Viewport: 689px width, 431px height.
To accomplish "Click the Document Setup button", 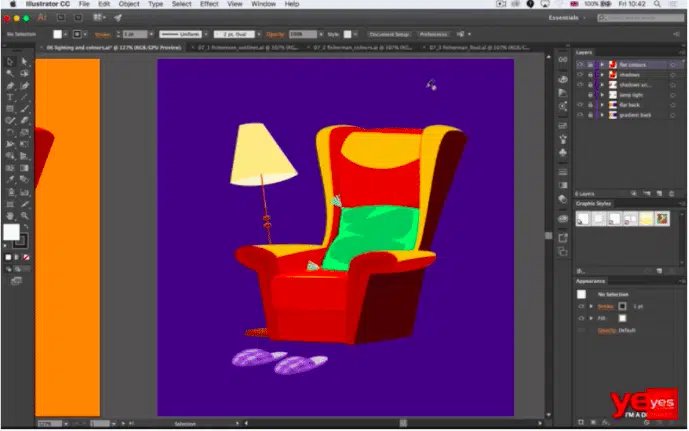I will [x=389, y=34].
